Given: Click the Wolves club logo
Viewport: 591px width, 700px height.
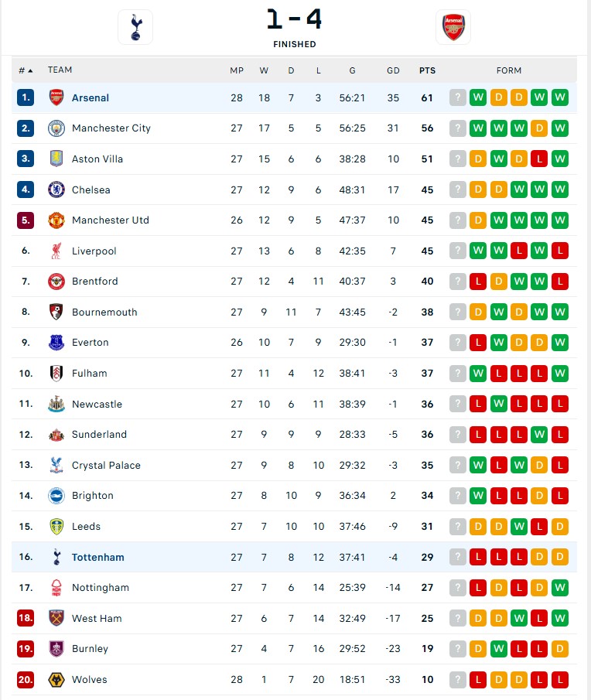Looking at the screenshot, I should (56, 680).
